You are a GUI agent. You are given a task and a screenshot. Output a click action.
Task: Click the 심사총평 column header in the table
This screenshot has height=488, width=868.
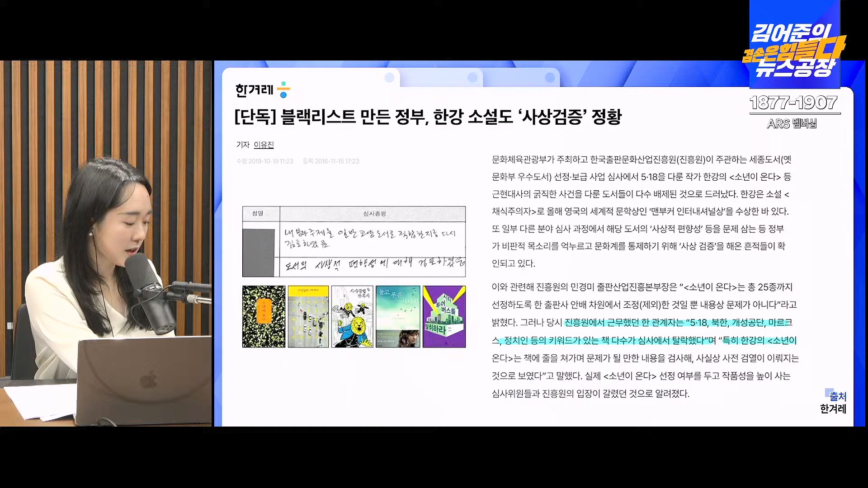[x=374, y=214]
